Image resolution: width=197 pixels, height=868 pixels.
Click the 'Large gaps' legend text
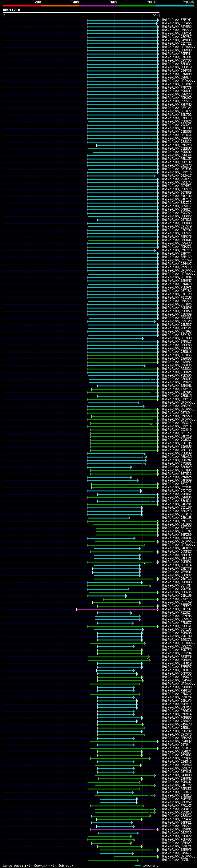point(13,866)
